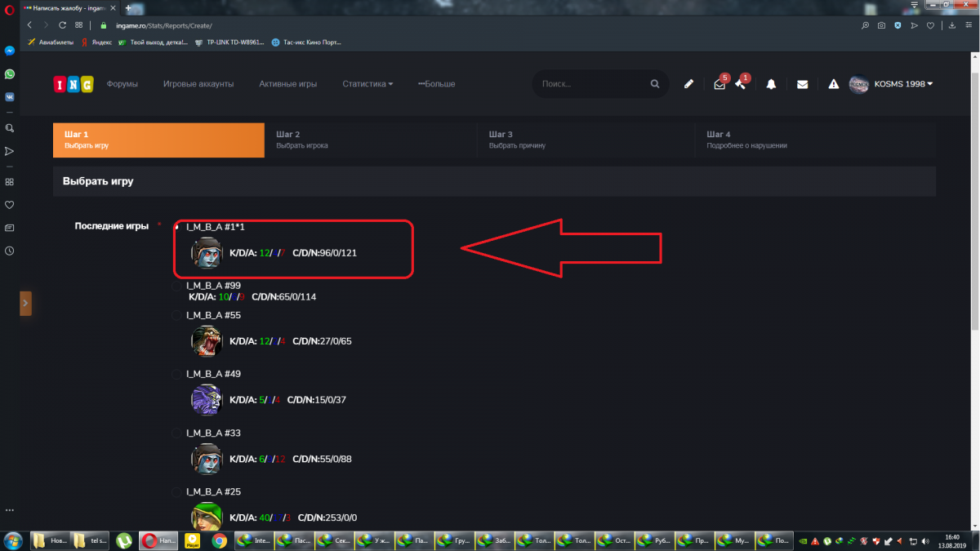Viewport: 980px width, 551px height.
Task: Open the Авиабилеты bookmark
Action: pyautogui.click(x=50, y=42)
